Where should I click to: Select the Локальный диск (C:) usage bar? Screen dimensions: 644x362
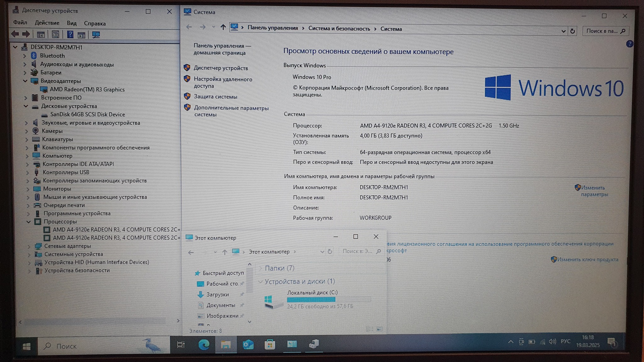329,299
